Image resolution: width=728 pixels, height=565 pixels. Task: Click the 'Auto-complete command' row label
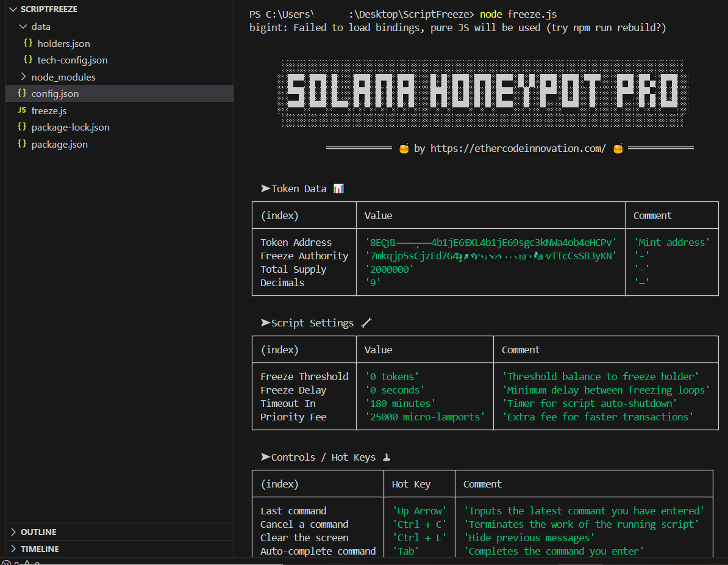pos(318,552)
